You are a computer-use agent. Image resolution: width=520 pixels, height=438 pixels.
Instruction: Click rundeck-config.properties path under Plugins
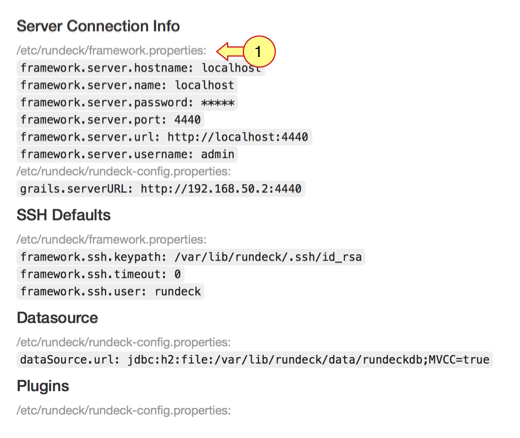[124, 410]
